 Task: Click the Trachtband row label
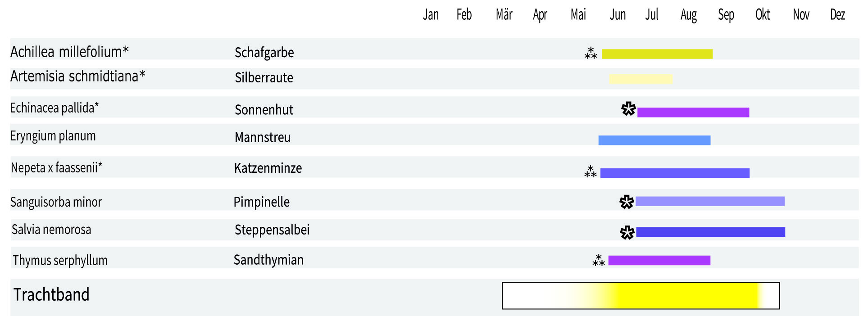(x=51, y=295)
